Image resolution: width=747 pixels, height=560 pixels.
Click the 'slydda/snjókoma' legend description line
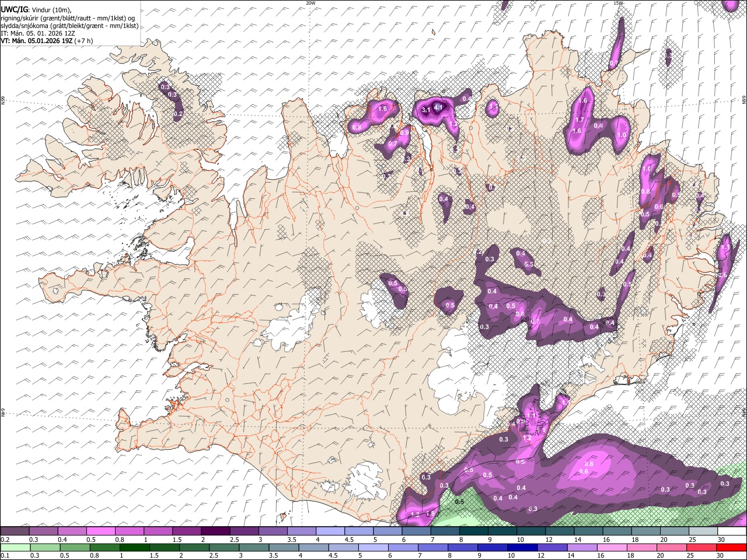click(69, 26)
